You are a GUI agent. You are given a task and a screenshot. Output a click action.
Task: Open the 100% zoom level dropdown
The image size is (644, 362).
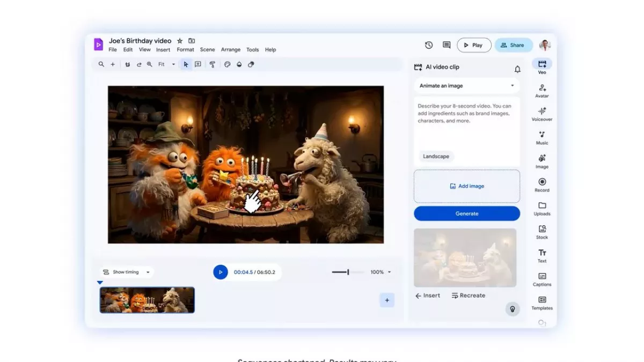click(380, 272)
